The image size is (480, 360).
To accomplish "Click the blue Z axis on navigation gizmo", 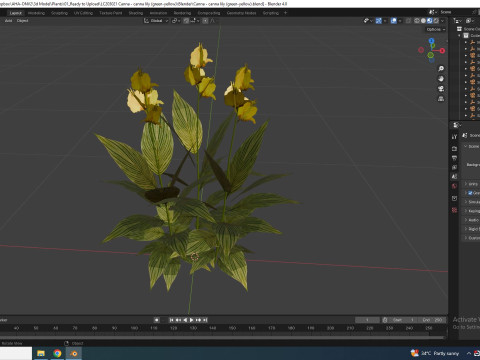I will pos(431,41).
